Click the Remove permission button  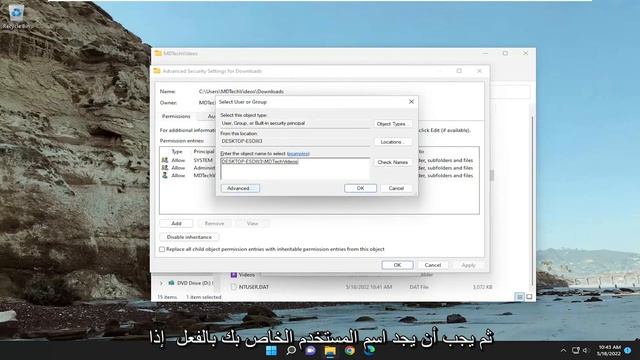[214, 223]
